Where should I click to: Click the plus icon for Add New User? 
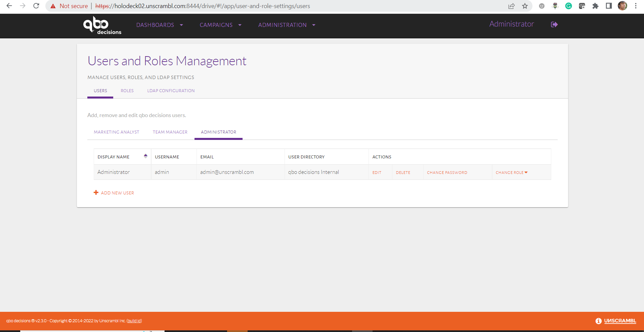point(96,192)
